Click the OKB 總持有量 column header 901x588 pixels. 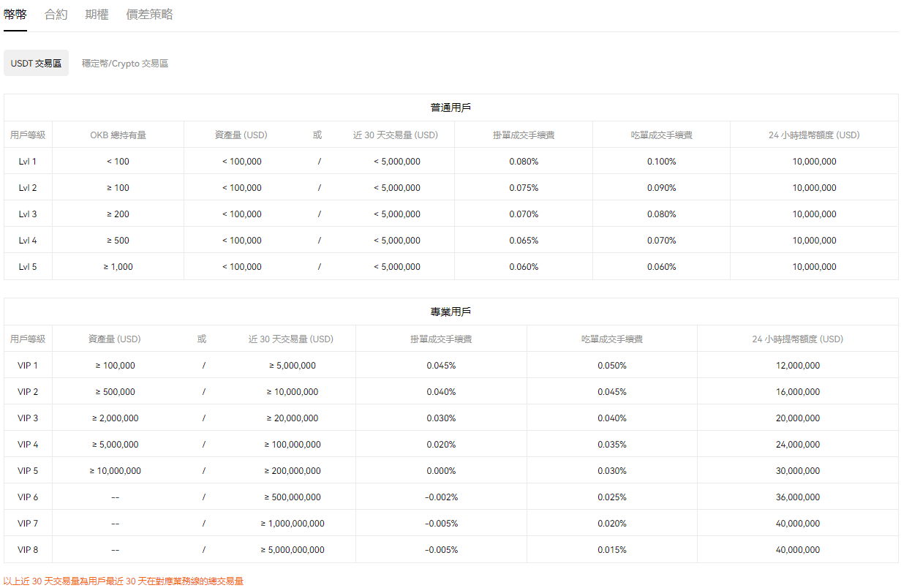(x=118, y=135)
